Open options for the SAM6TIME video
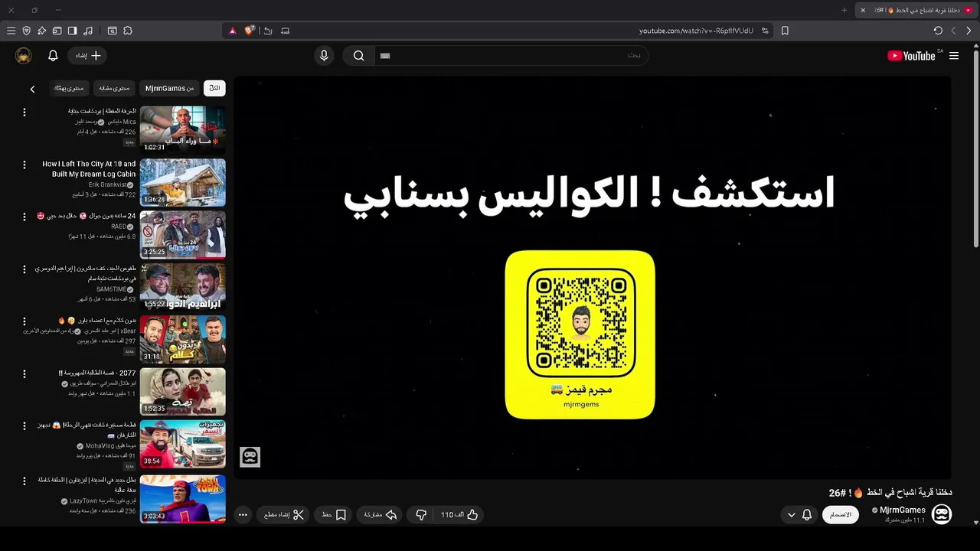 click(x=24, y=269)
